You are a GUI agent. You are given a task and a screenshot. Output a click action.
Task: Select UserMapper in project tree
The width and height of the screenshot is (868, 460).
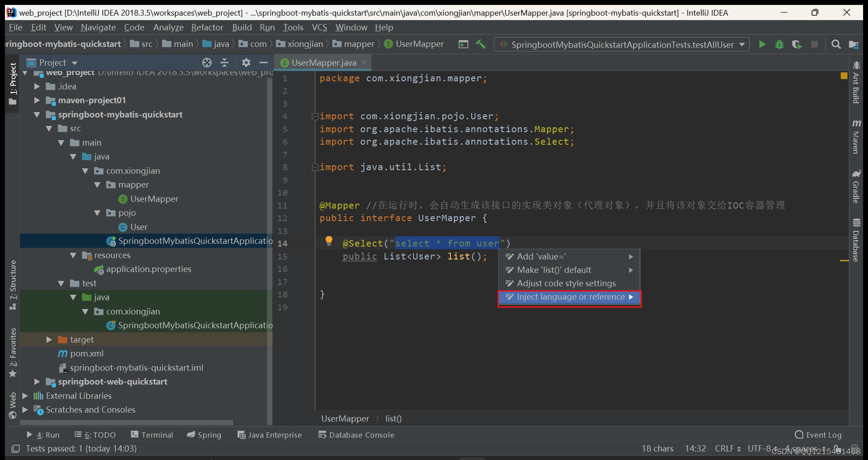tap(154, 199)
